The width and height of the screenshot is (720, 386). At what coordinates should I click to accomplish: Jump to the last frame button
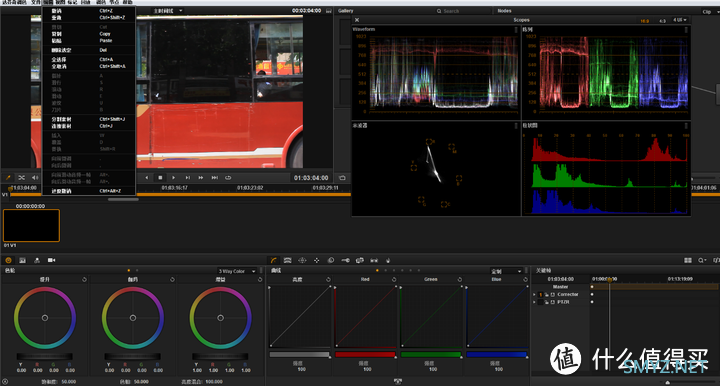(x=214, y=178)
